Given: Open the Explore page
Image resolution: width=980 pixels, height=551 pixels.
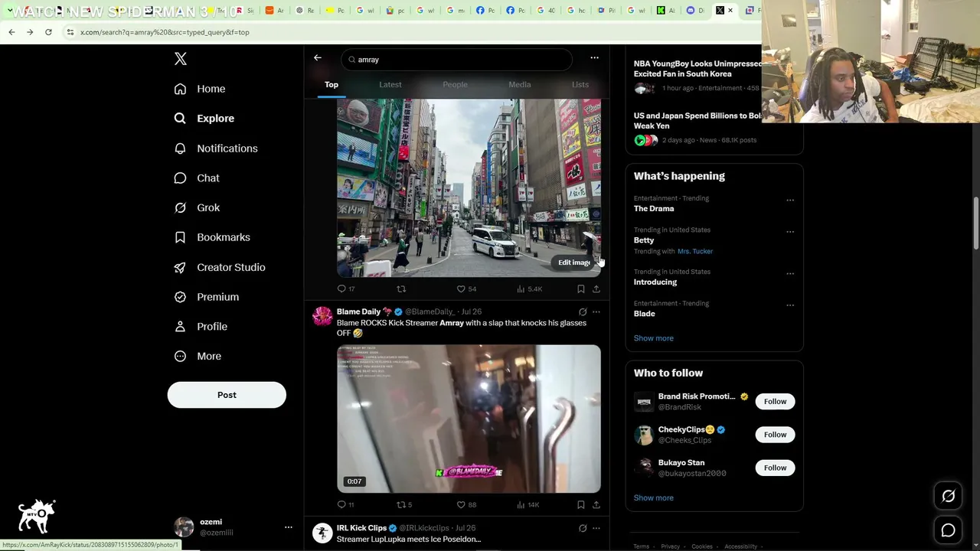Looking at the screenshot, I should pos(204,119).
